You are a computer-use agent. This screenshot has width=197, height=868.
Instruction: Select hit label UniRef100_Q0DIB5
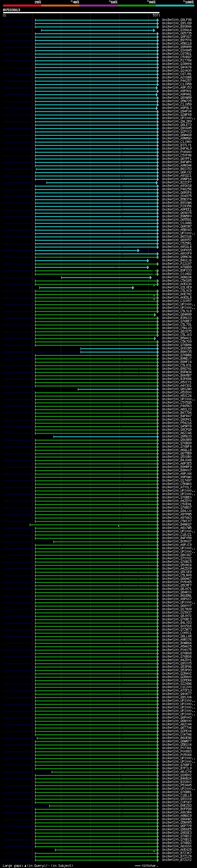click(x=176, y=349)
